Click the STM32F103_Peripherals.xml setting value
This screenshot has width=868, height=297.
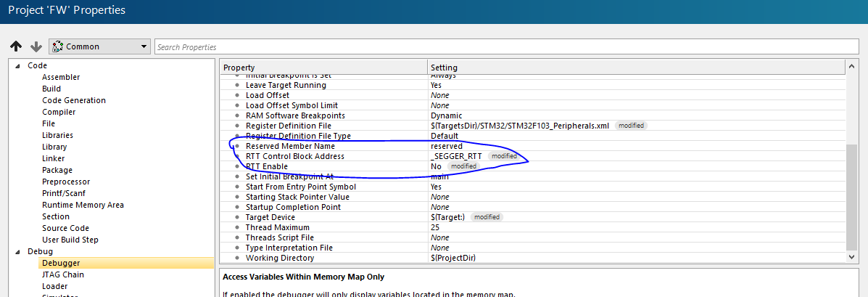[x=520, y=126]
